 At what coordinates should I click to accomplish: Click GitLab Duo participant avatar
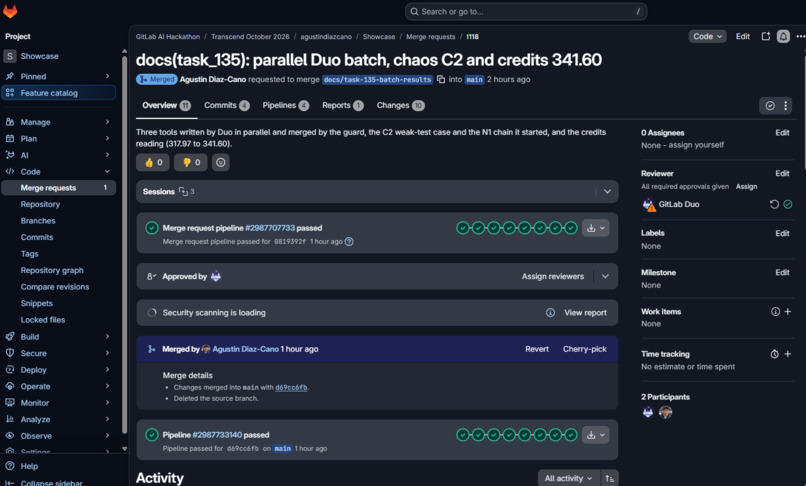click(x=648, y=412)
